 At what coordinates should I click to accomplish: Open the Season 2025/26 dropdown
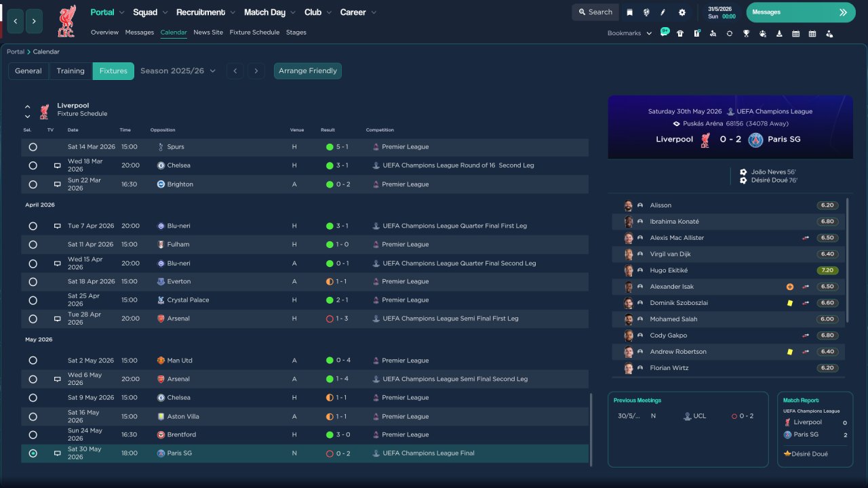[x=178, y=70]
